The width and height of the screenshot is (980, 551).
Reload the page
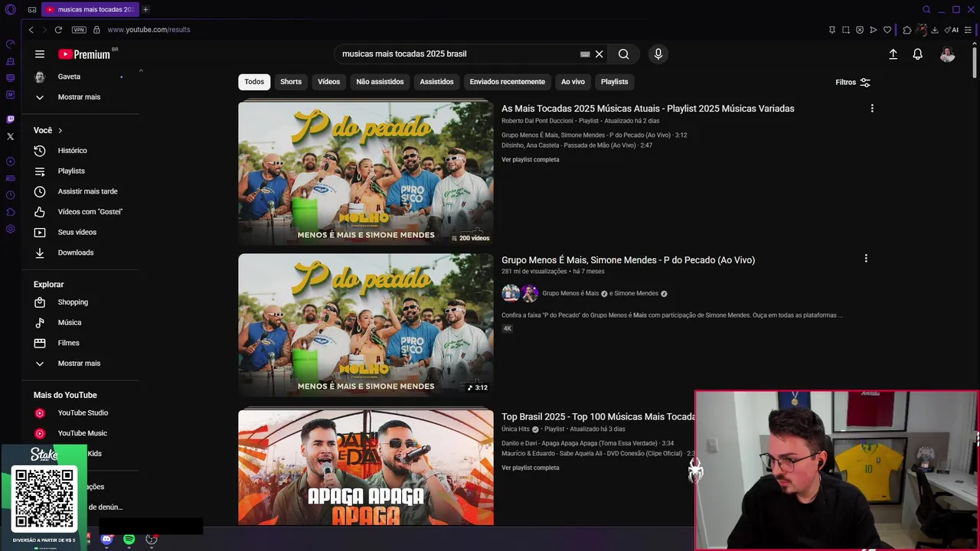tap(58, 30)
